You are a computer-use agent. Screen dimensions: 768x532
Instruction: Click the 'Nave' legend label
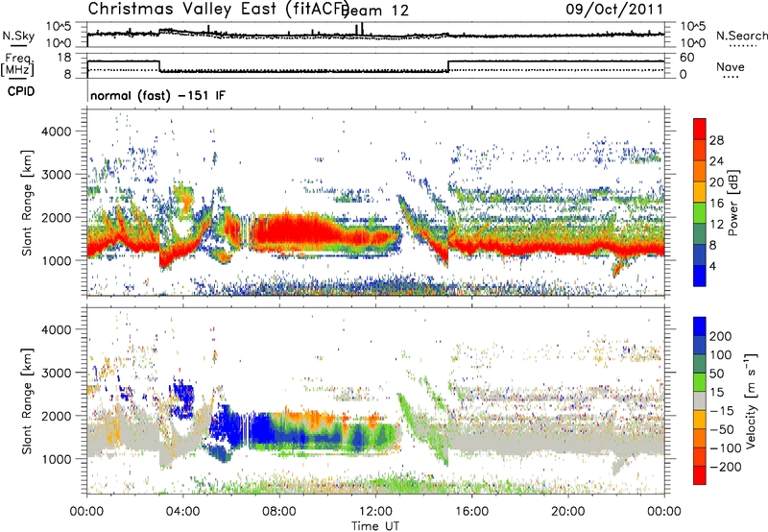[x=731, y=66]
